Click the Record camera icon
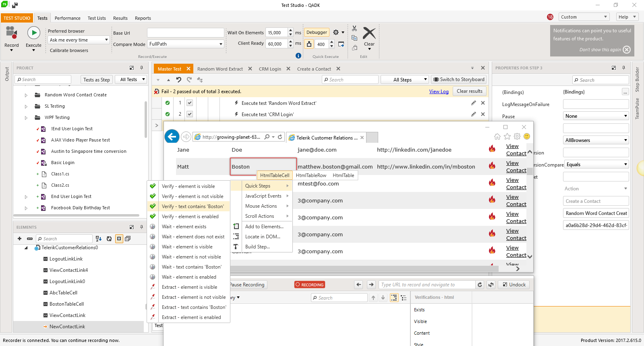 pos(11,33)
